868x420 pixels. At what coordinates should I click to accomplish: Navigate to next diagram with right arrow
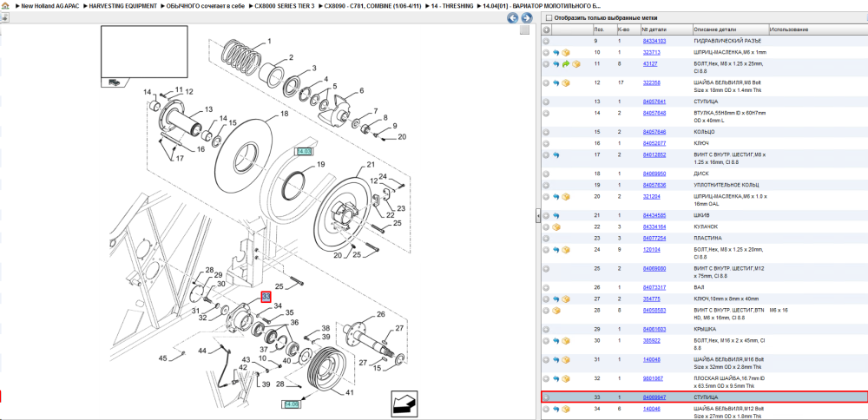click(527, 17)
